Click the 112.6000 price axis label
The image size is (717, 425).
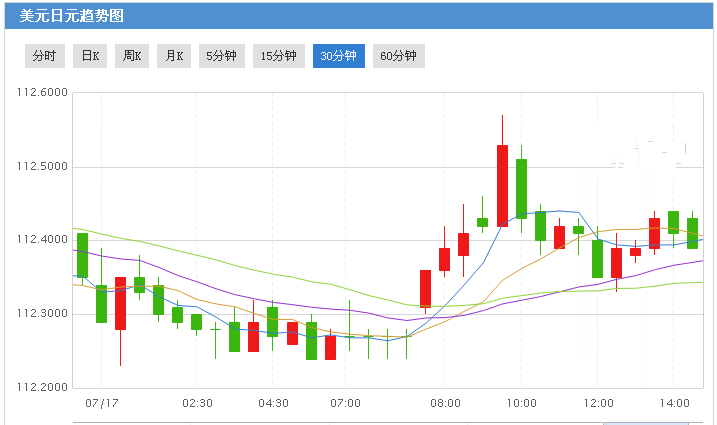[x=42, y=93]
